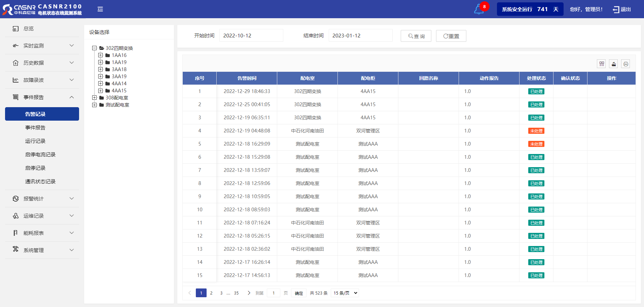The height and width of the screenshot is (307, 644).
Task: Click 已处理 status in row 1
Action: click(x=536, y=91)
